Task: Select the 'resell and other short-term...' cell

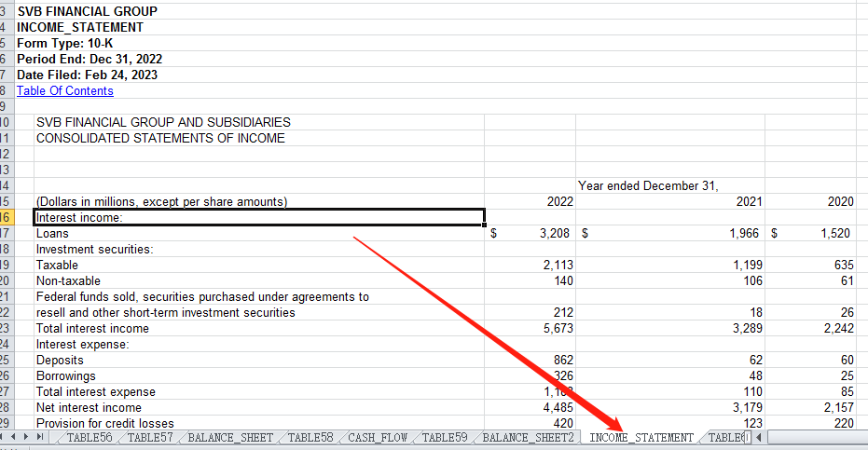Action: (x=259, y=313)
